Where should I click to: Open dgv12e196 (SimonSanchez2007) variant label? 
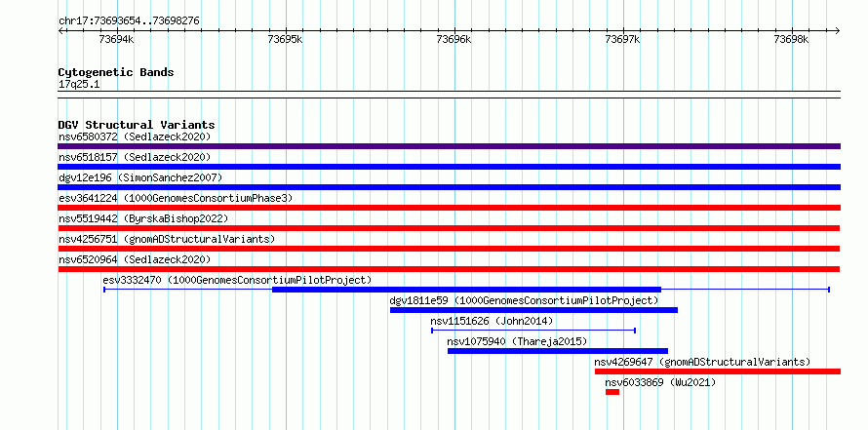[140, 177]
